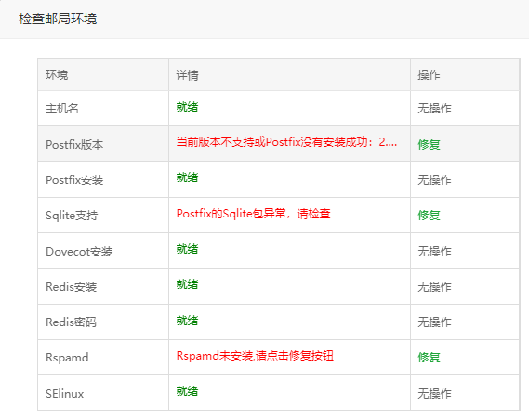Click 无操作 in the SElinux row

click(x=434, y=393)
